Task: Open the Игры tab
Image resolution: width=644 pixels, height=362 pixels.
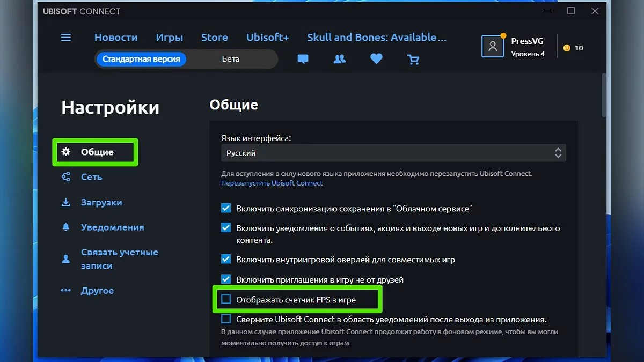Action: click(170, 38)
